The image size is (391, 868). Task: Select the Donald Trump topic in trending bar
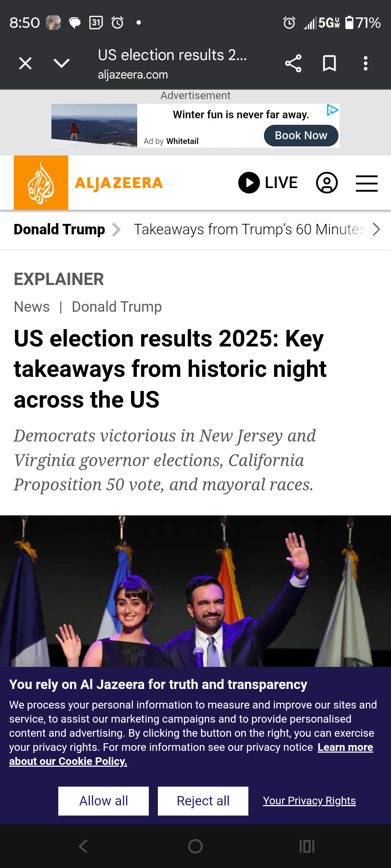click(59, 230)
